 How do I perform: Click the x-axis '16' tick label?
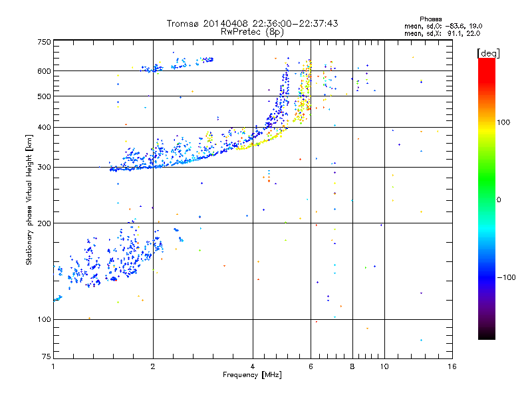pos(452,366)
